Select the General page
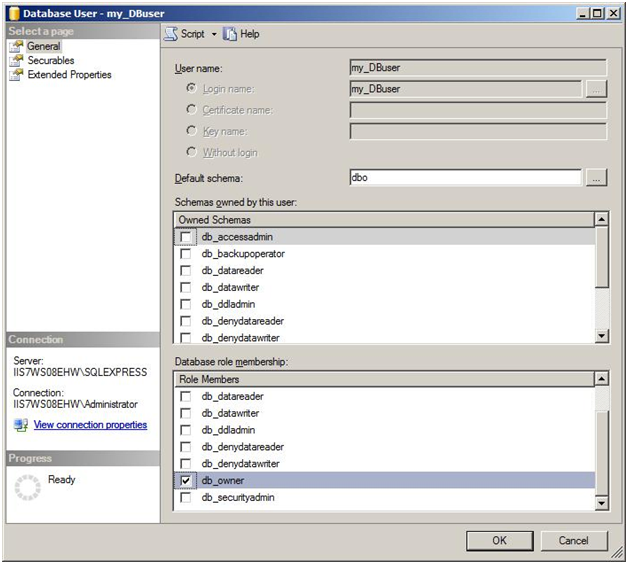628x564 pixels. click(x=44, y=46)
